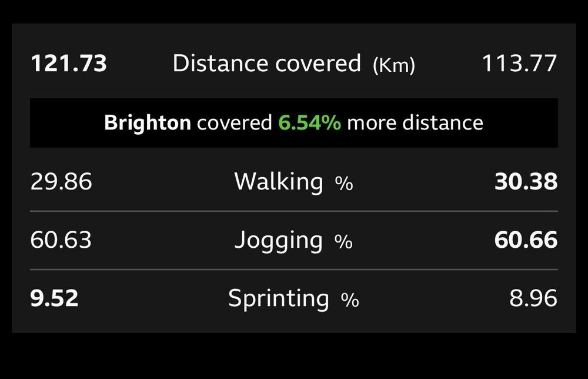The width and height of the screenshot is (588, 379).
Task: Select the Jogging % row label
Action: (x=293, y=241)
